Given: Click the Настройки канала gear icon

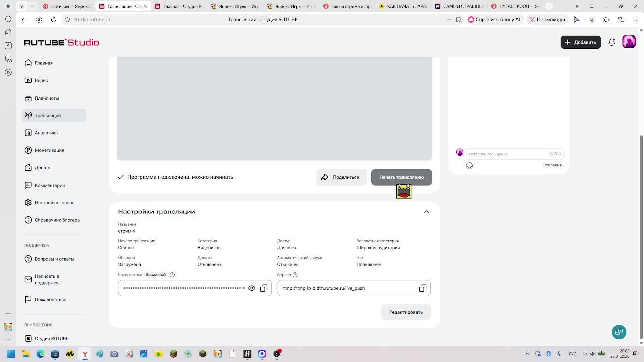Looking at the screenshot, I should point(28,203).
